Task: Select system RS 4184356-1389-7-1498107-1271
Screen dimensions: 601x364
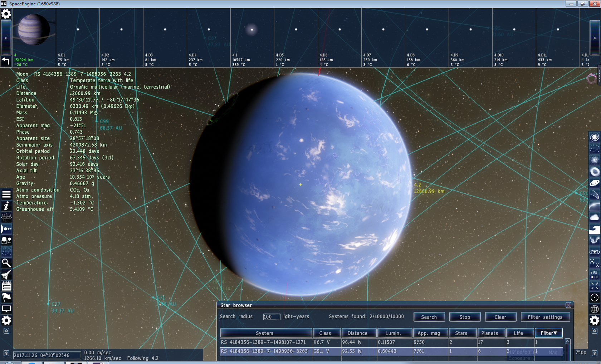Action: pos(391,343)
